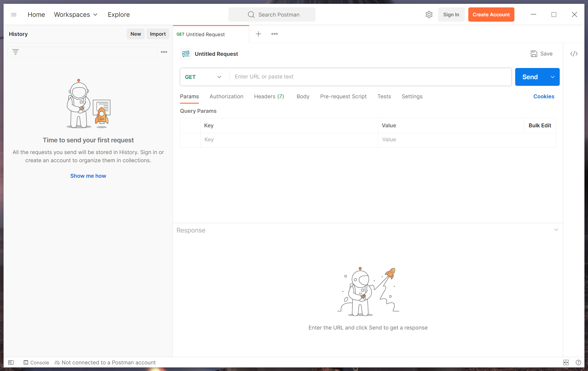Click the Show me how link
This screenshot has width=588, height=371.
click(x=88, y=176)
